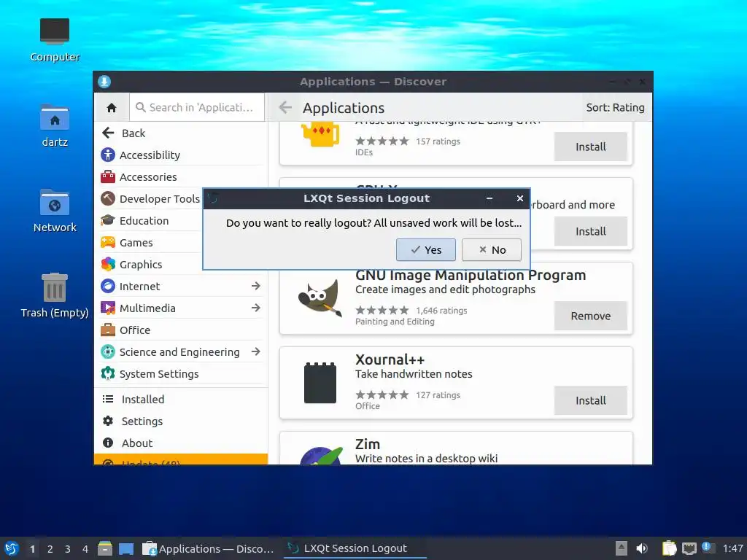This screenshot has width=747, height=560.
Task: Expand Science and Engineering arrow
Action: pos(256,351)
